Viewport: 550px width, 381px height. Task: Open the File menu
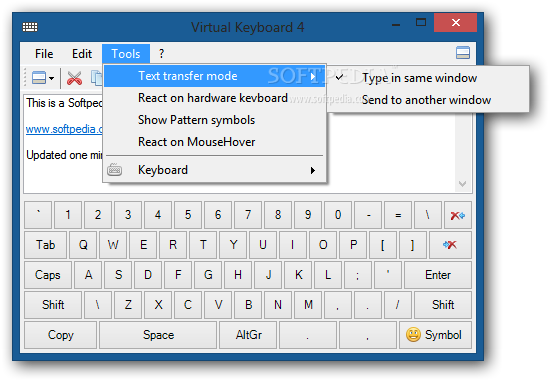[44, 54]
